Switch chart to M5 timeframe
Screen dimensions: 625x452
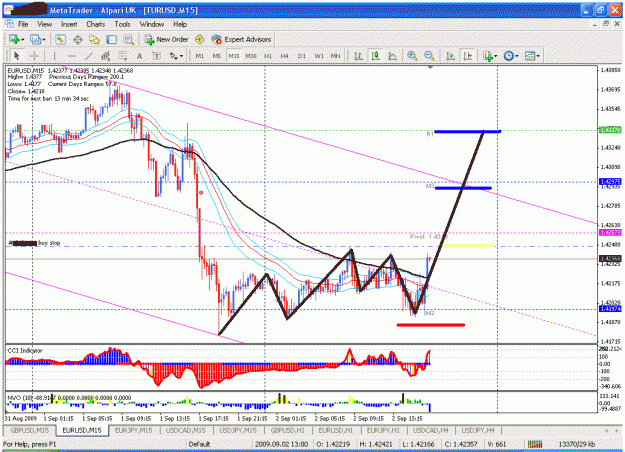[216, 56]
